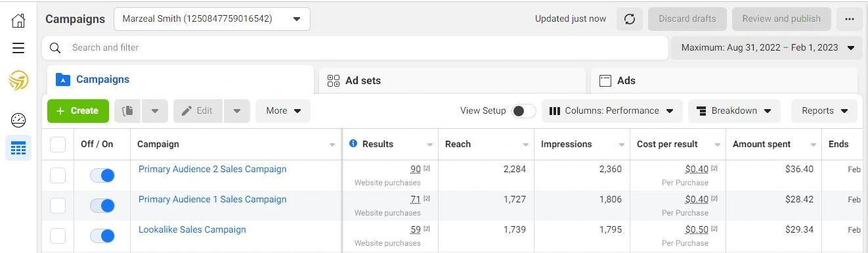Click the duplicate campaign icon
This screenshot has width=868, height=253.
[x=128, y=111]
